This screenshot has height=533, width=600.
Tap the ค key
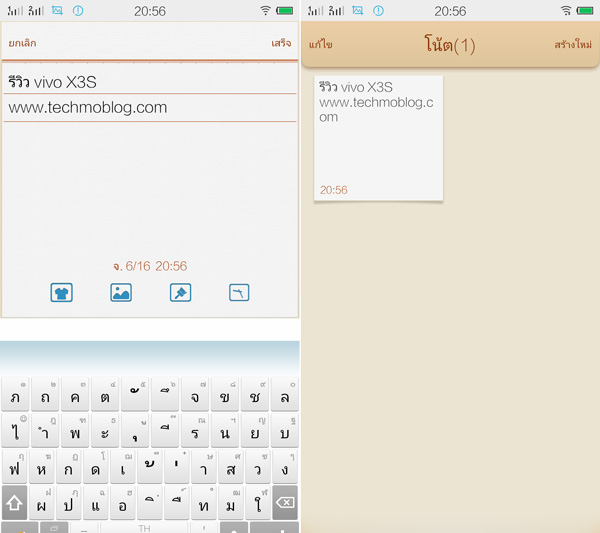click(75, 394)
